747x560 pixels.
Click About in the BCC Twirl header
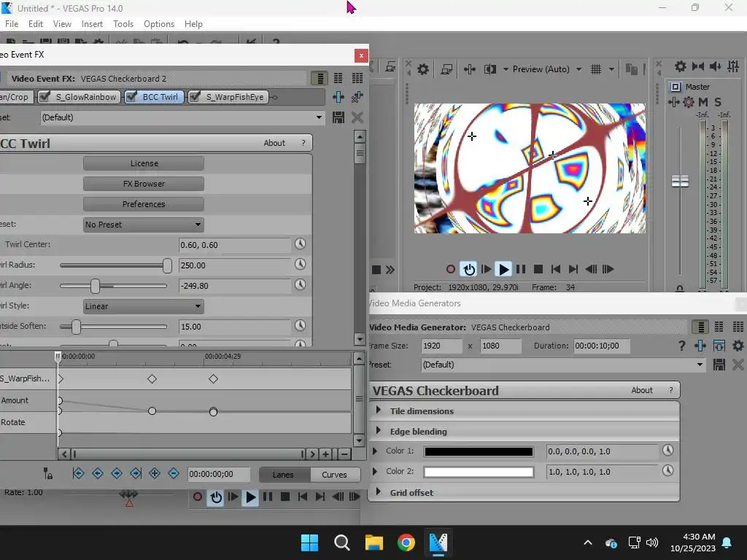click(274, 143)
